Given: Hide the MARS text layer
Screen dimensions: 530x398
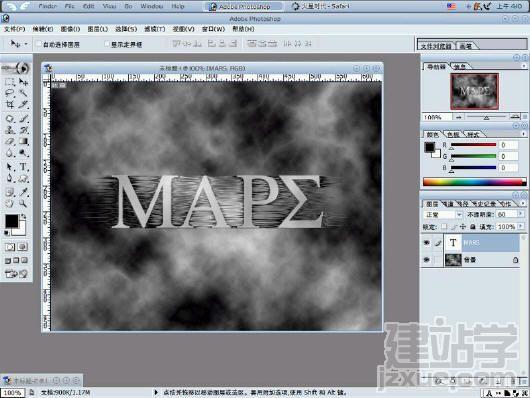Looking at the screenshot, I should pos(427,242).
